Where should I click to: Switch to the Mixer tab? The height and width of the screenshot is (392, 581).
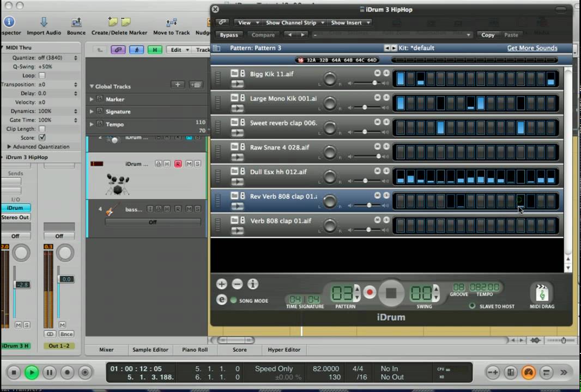pyautogui.click(x=106, y=350)
